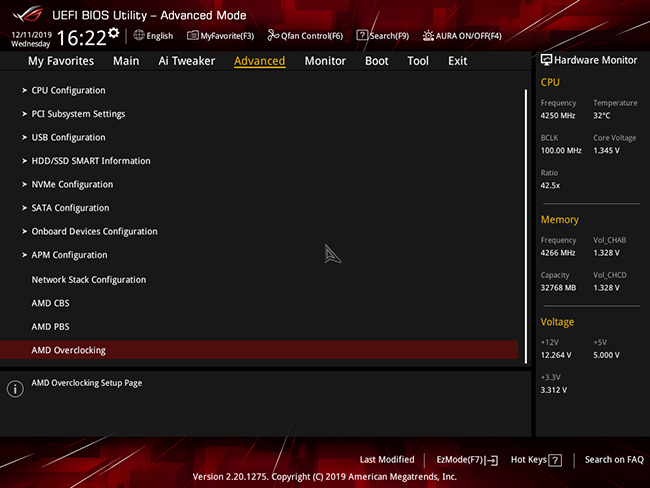Click the globe language icon
Image resolution: width=650 pixels, height=488 pixels.
click(139, 35)
